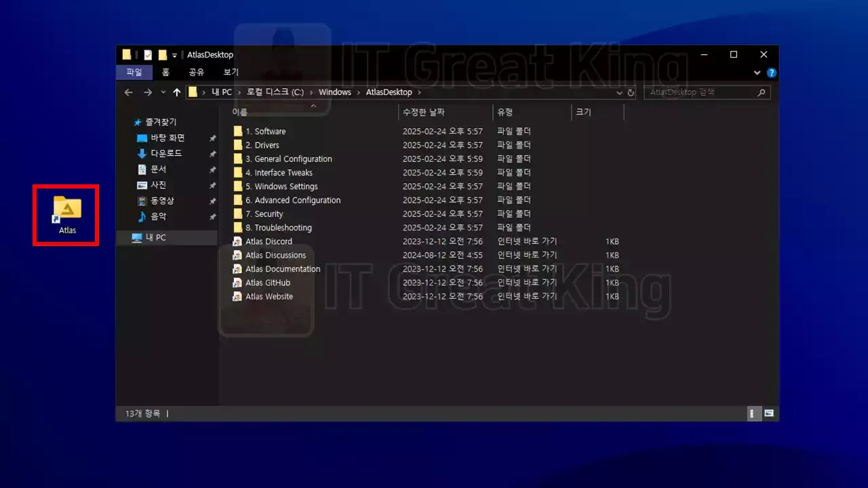Image resolution: width=868 pixels, height=488 pixels.
Task: Click the search magnifier icon
Action: click(762, 92)
